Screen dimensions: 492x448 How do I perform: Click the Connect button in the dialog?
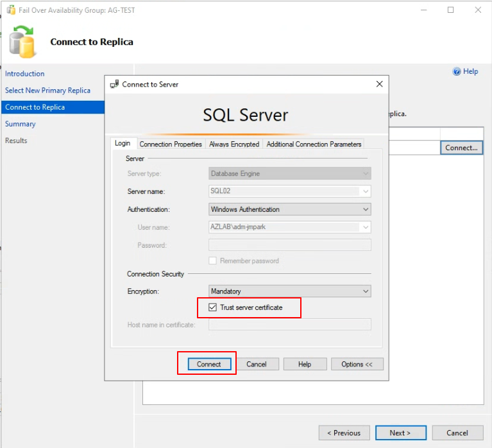pos(209,364)
